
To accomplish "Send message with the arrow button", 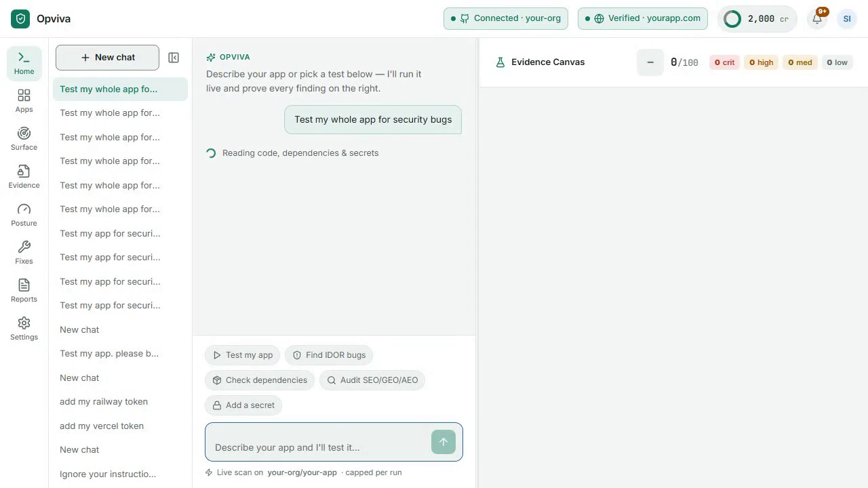I will coord(443,442).
